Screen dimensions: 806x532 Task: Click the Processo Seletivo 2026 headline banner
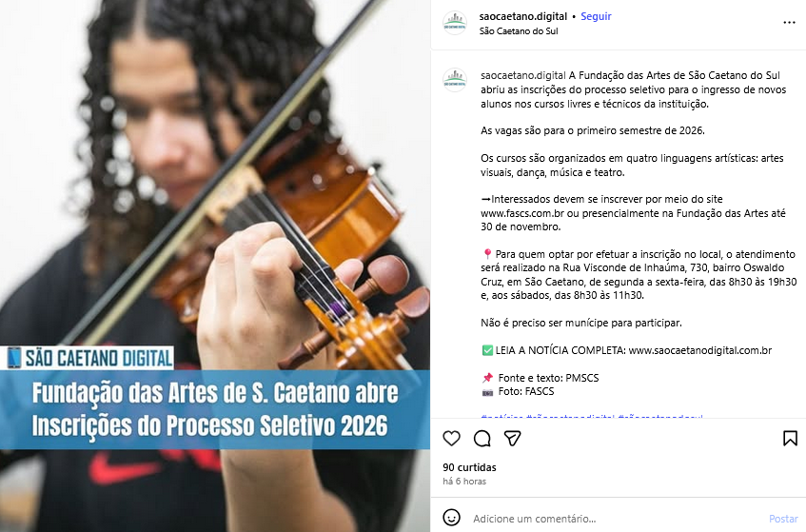point(215,409)
